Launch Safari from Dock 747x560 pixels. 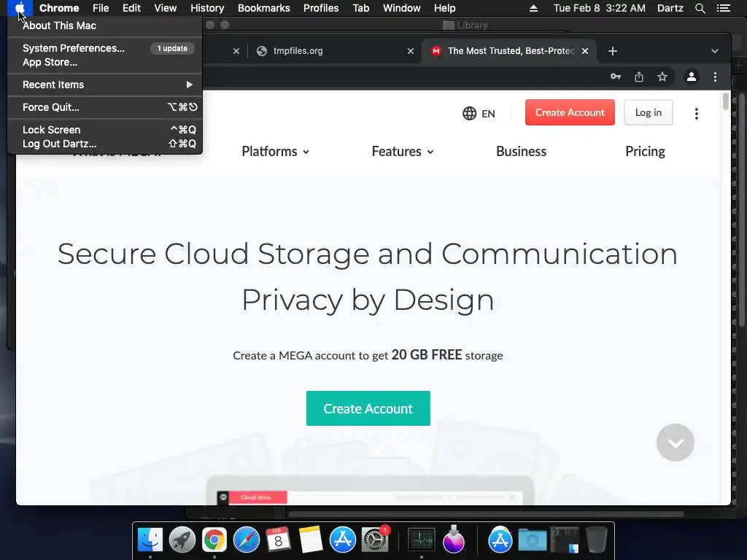point(247,540)
